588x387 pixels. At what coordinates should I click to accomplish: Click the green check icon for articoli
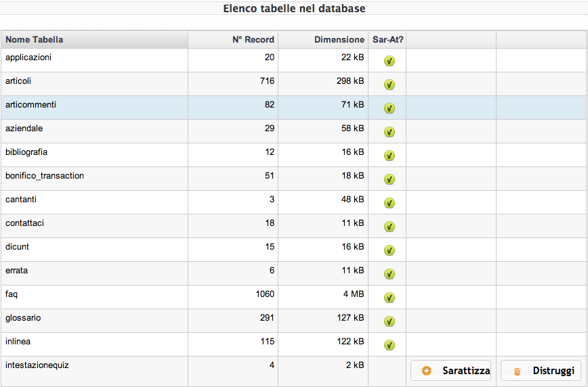click(390, 85)
